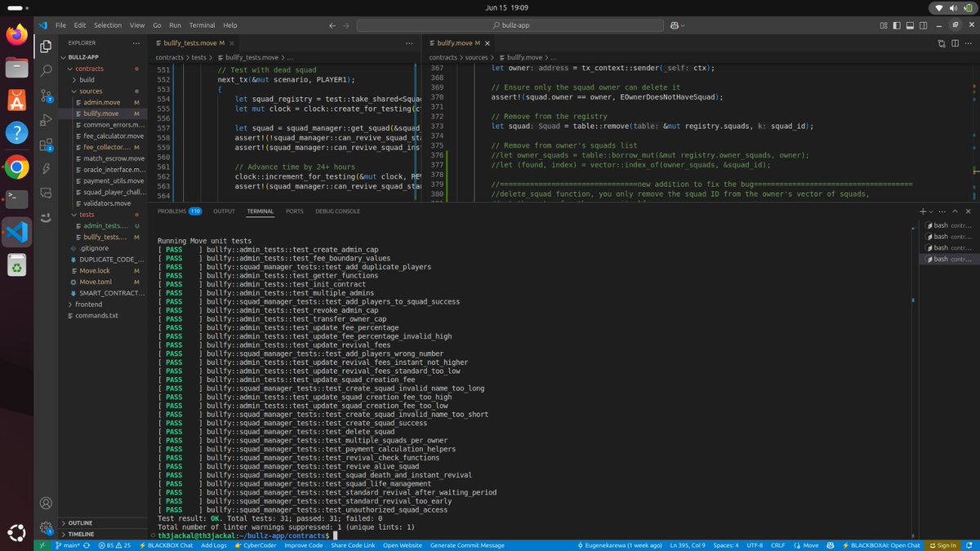Click Share Code Link in the status bar
The width and height of the screenshot is (980, 551).
point(352,545)
